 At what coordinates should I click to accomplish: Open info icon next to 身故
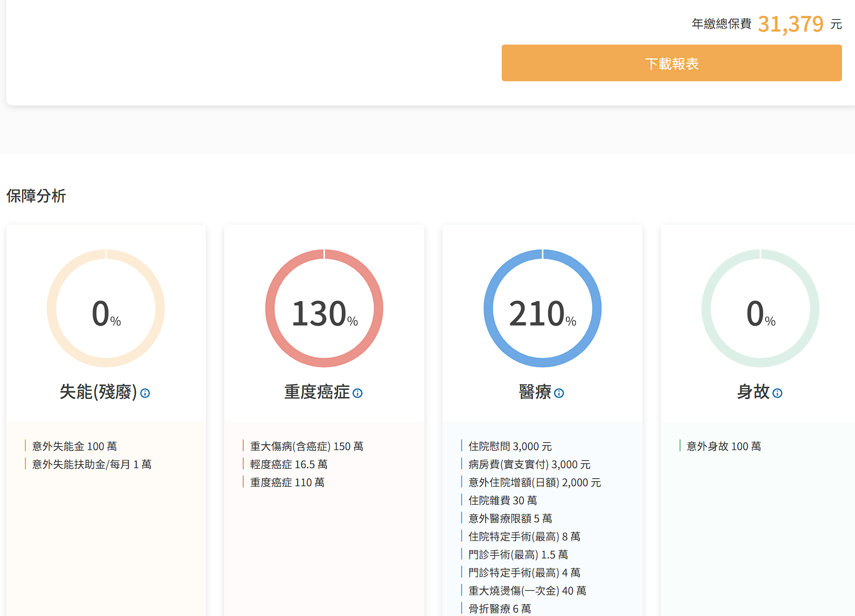point(777,393)
